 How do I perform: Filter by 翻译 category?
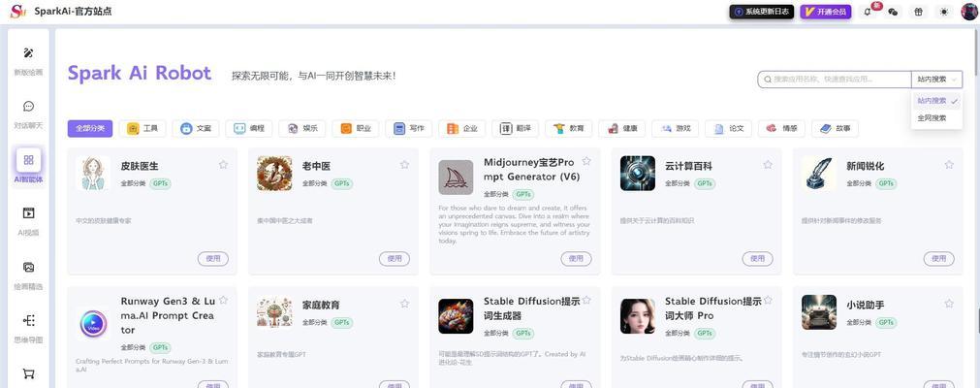click(x=516, y=128)
